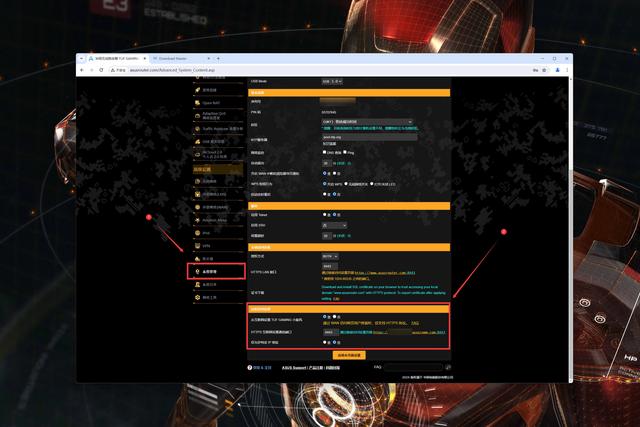Open the WAN sidebar item above Amazon Alexa
This screenshot has width=640, height=427.
tap(218, 207)
